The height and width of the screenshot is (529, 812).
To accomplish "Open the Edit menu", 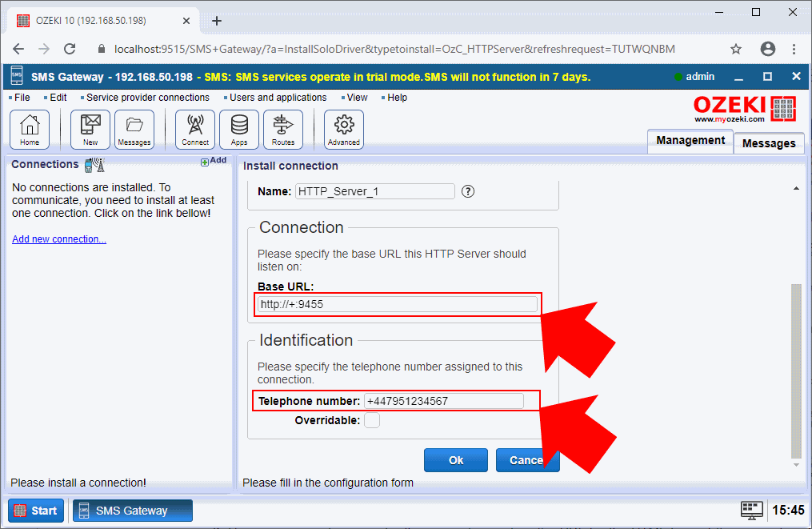I will [58, 98].
